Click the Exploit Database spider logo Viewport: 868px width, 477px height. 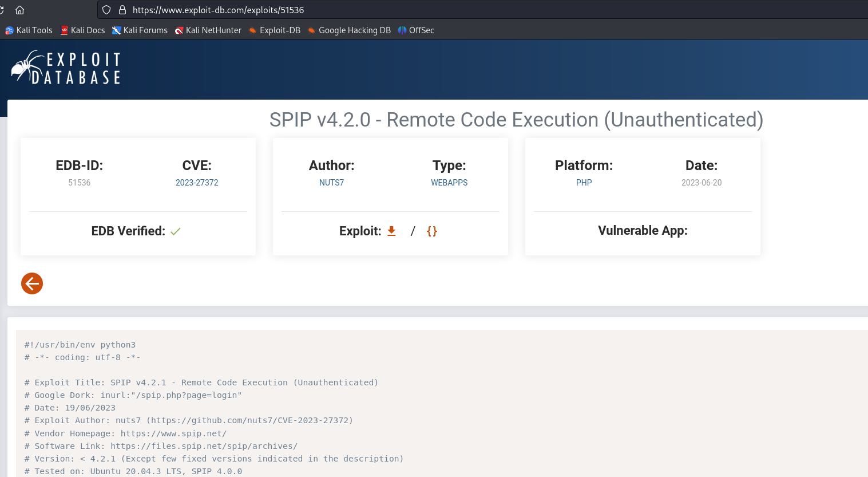click(66, 68)
